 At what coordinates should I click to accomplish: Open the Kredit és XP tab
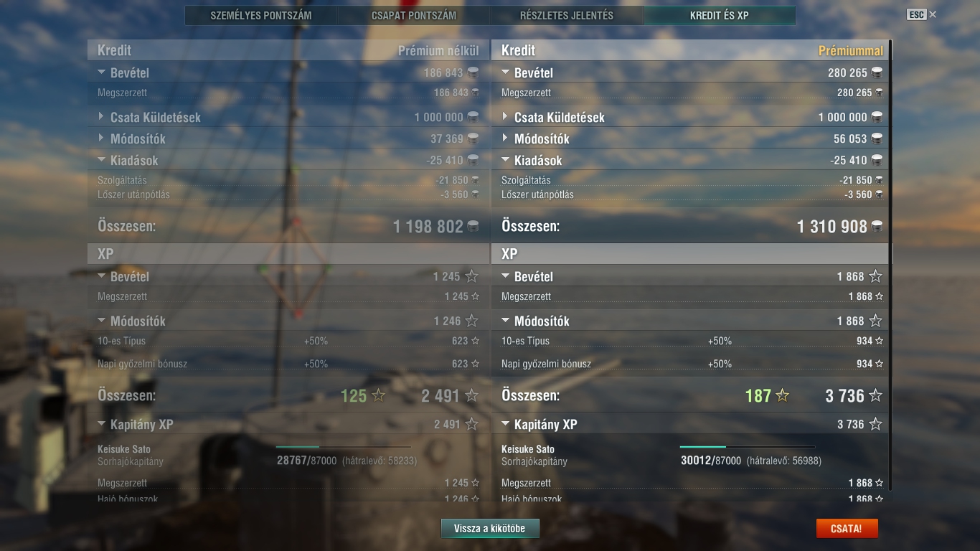(x=720, y=15)
